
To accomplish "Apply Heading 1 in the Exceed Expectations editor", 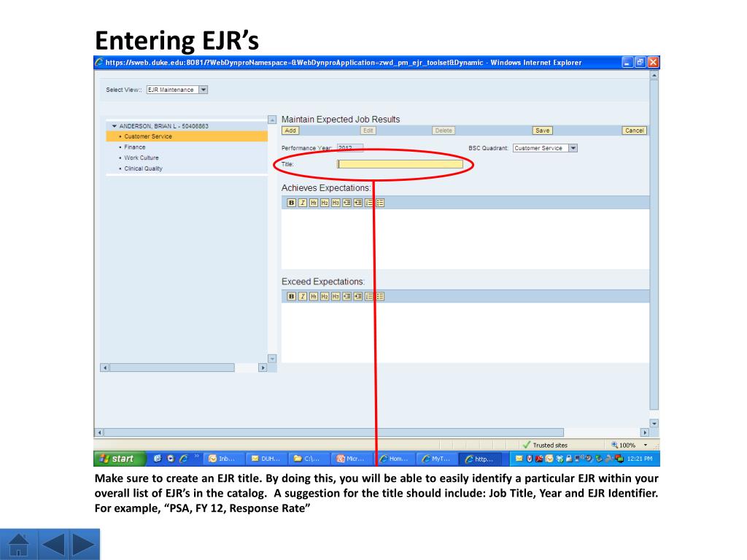I will [x=314, y=297].
